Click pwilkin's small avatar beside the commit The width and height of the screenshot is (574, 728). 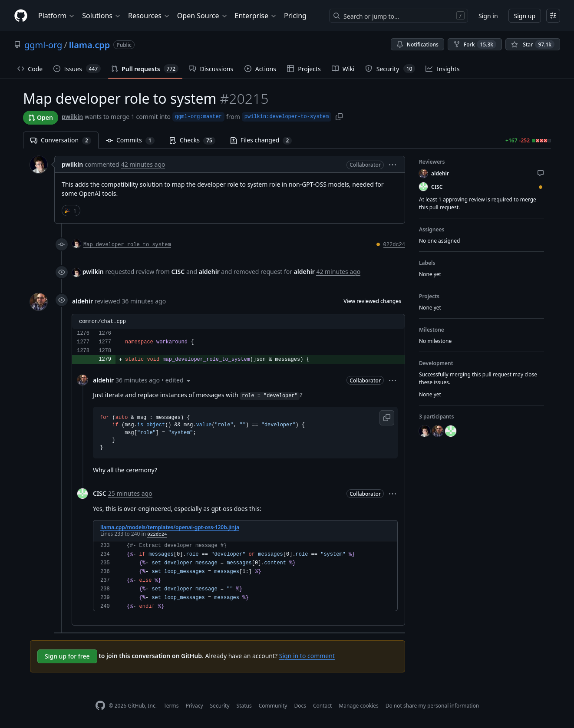tap(76, 244)
